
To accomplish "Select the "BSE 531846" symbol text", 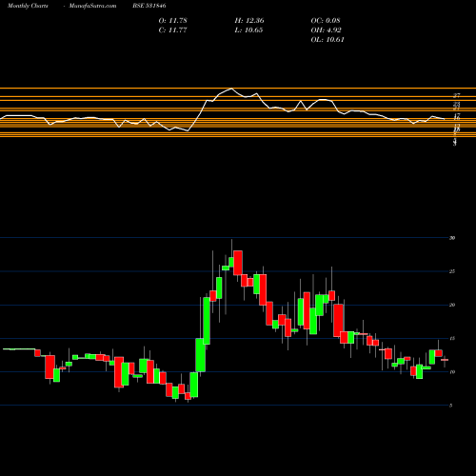I will (149, 6).
